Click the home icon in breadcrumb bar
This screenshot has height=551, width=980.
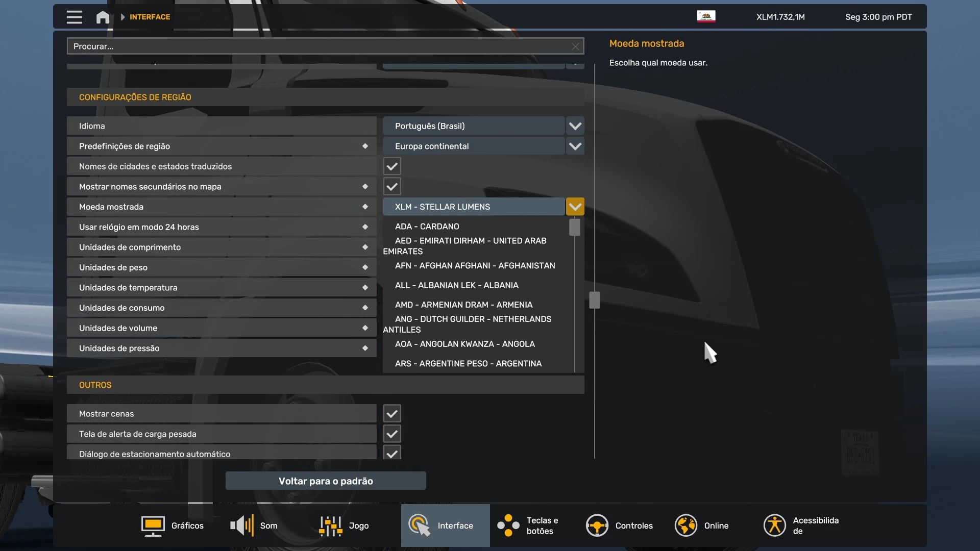click(x=102, y=17)
